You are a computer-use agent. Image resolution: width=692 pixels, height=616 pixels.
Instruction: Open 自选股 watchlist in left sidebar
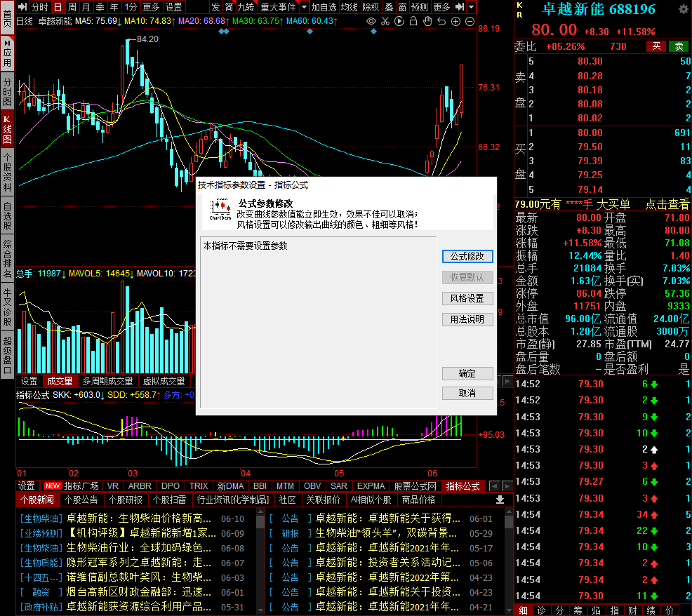(x=8, y=216)
